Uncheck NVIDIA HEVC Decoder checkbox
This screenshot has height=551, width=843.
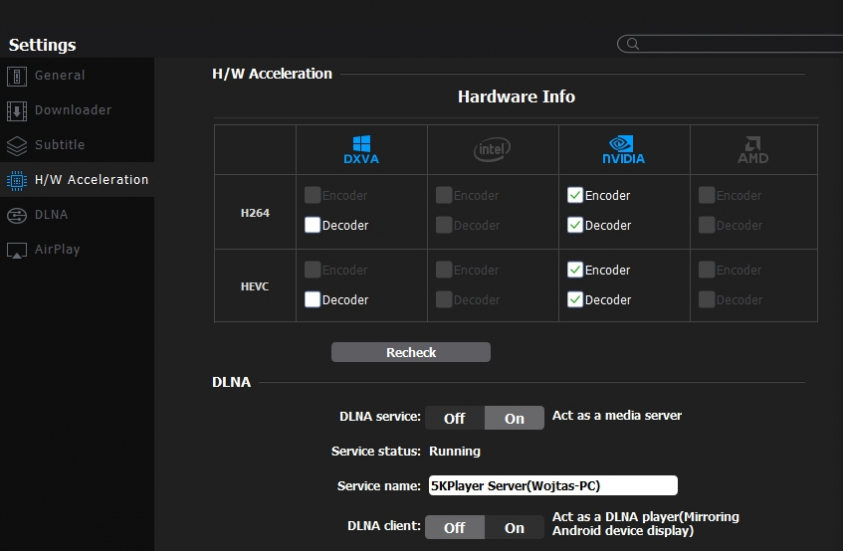pos(574,300)
